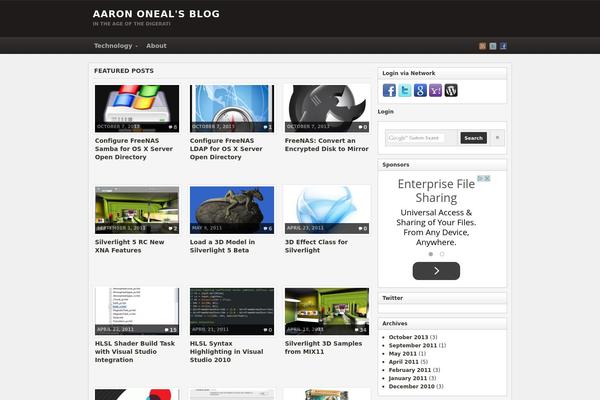Log in with the Twitter network icon
This screenshot has width=600, height=400.
click(405, 90)
